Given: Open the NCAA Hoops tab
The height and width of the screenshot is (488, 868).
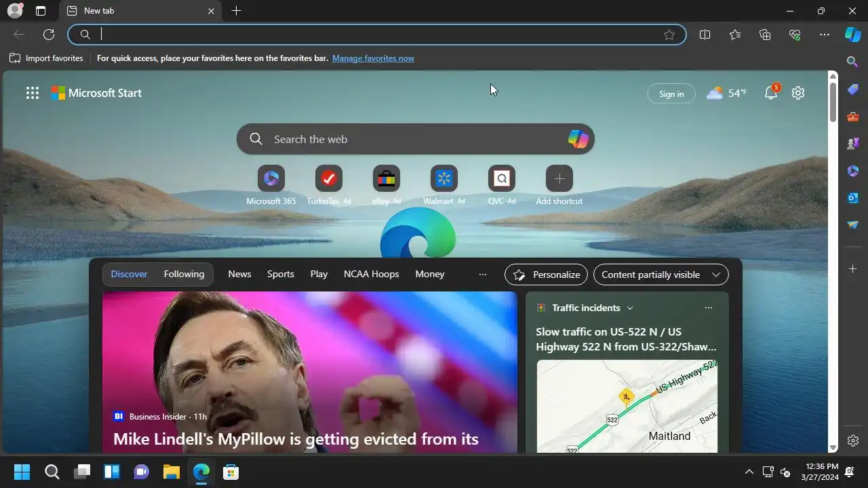Looking at the screenshot, I should 372,274.
